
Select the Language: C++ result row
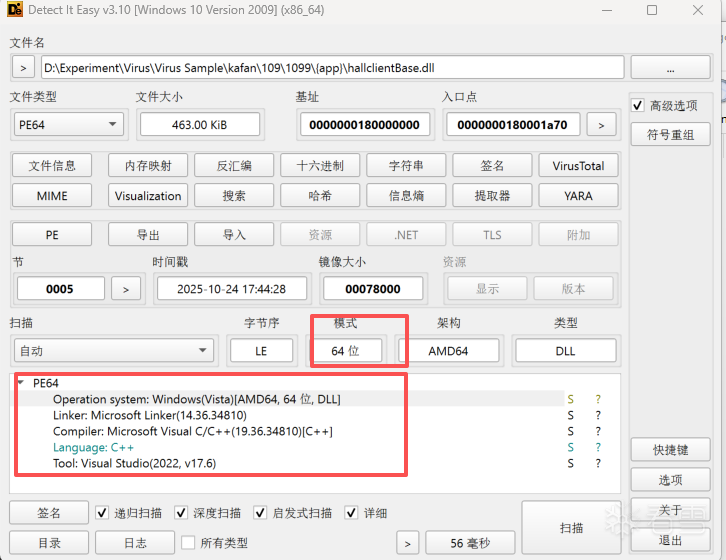click(93, 448)
